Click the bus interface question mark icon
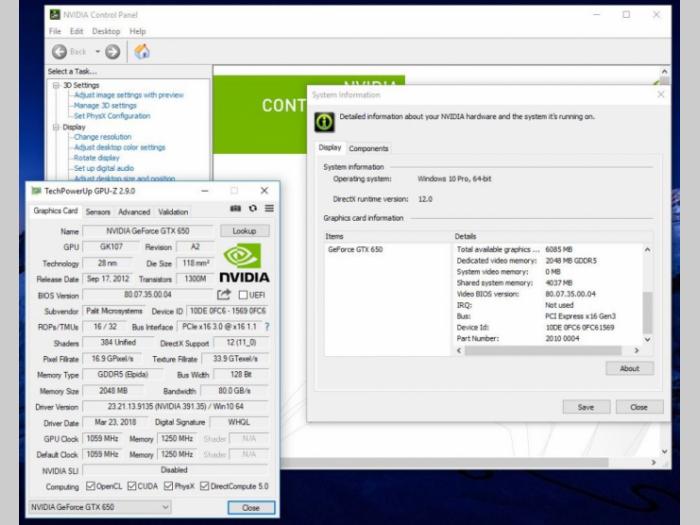 pos(267,327)
